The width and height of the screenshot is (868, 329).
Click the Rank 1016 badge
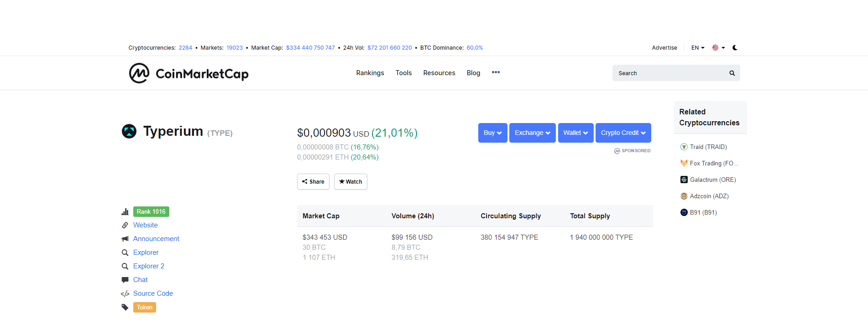tap(151, 211)
